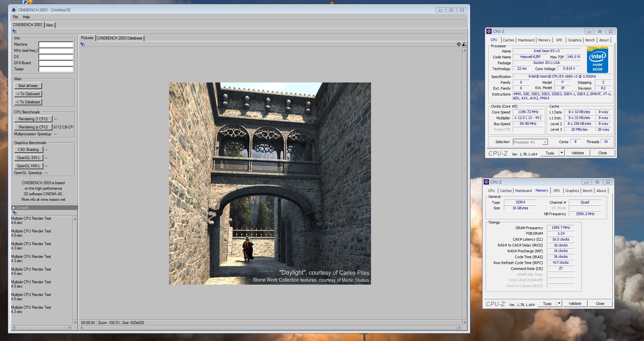Open CINEBENCH 2003 Database tab
Viewport: 644px width, 341px height.
(120, 38)
